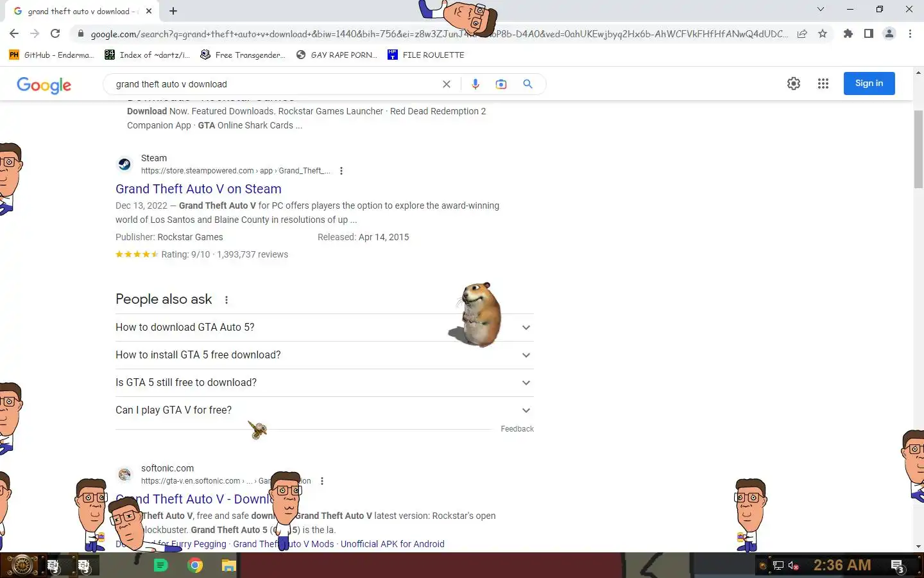924x578 pixels.
Task: Open the Chrome profile avatar menu
Action: (889, 34)
